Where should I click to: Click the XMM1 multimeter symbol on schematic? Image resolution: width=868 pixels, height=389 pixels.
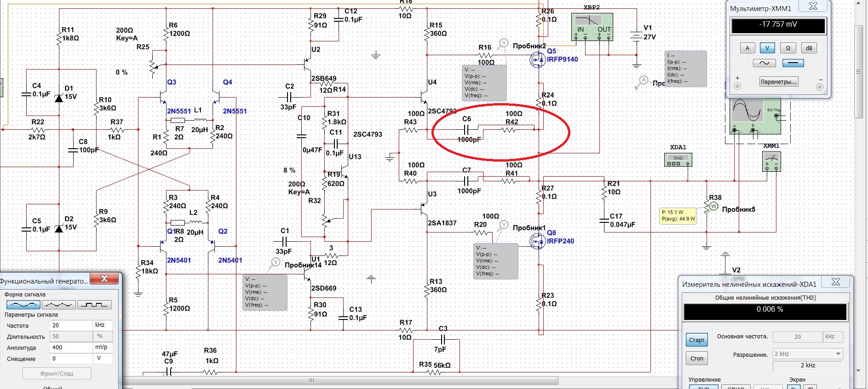(771, 161)
